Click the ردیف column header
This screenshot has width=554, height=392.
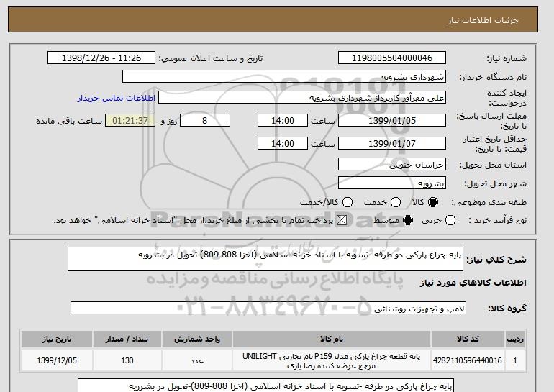515,339
